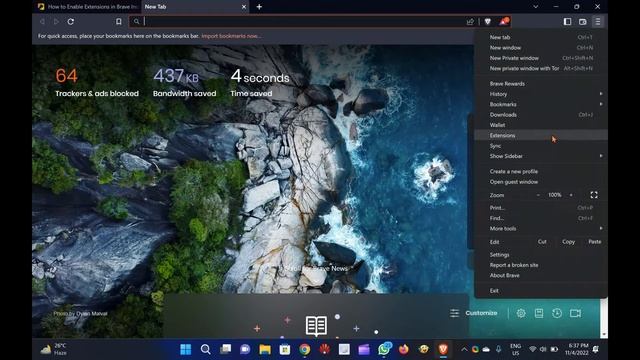Click the bookmark icon beside the address bar
Screen dimensions: 640x360
coord(118,22)
